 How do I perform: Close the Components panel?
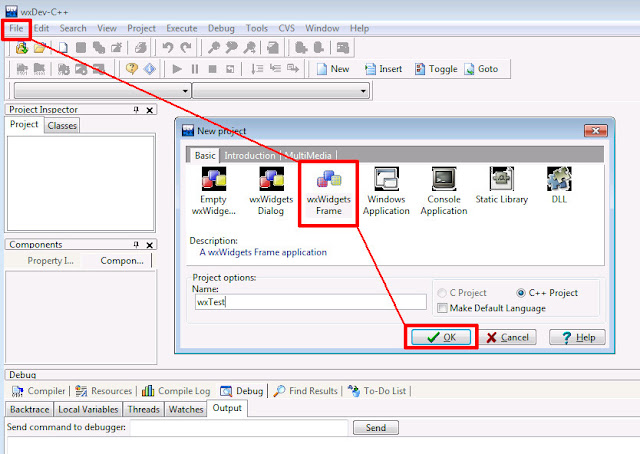coord(150,245)
